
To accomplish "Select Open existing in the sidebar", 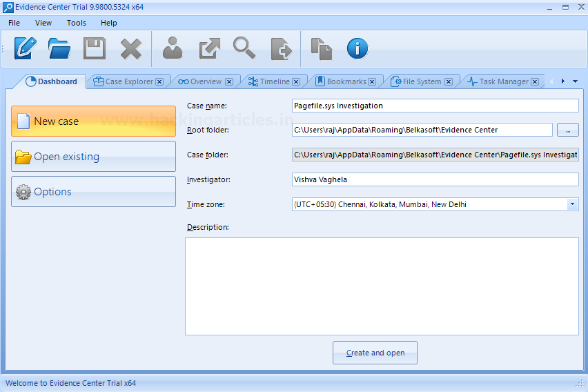I will [x=93, y=157].
